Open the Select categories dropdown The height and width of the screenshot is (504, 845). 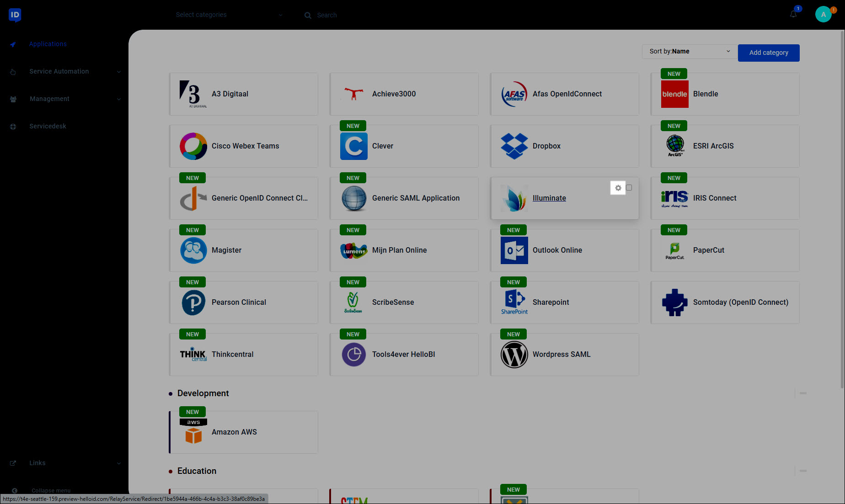[x=229, y=15]
